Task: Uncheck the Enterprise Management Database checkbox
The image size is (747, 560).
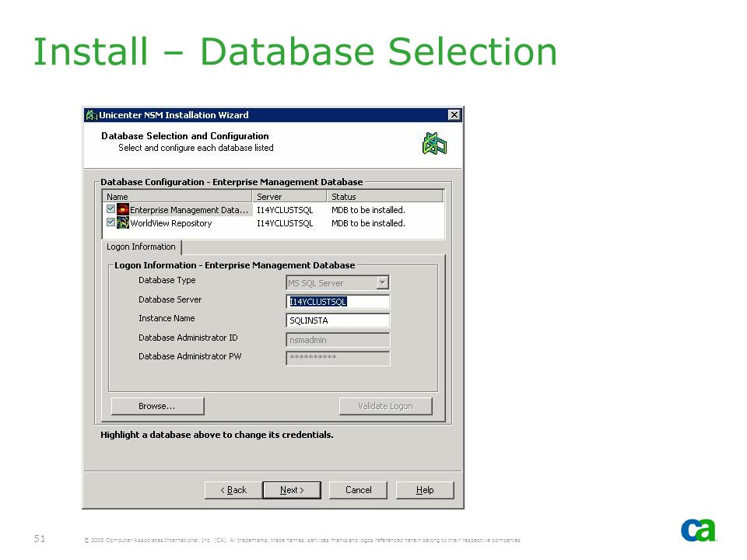Action: [x=111, y=209]
